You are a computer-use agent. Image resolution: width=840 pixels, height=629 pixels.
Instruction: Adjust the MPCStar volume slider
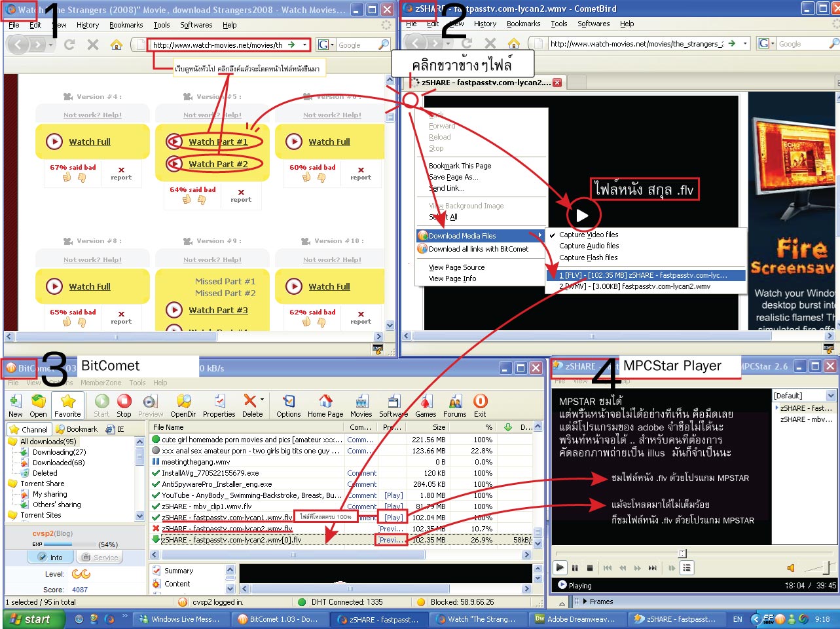point(827,567)
